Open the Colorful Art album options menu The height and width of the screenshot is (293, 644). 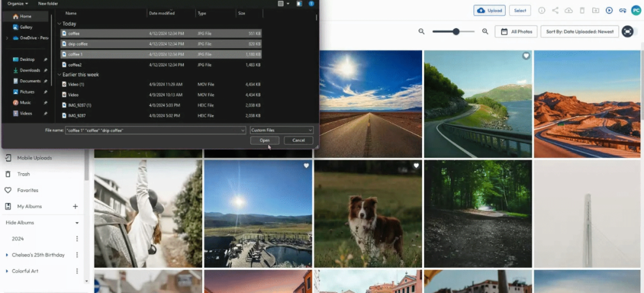pos(77,271)
